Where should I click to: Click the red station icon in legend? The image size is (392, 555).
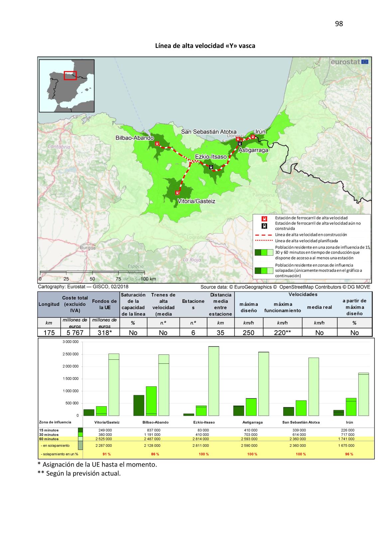[264, 219]
